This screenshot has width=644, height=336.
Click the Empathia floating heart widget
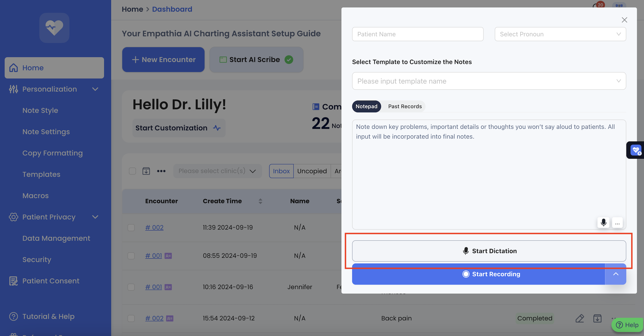pyautogui.click(x=636, y=150)
